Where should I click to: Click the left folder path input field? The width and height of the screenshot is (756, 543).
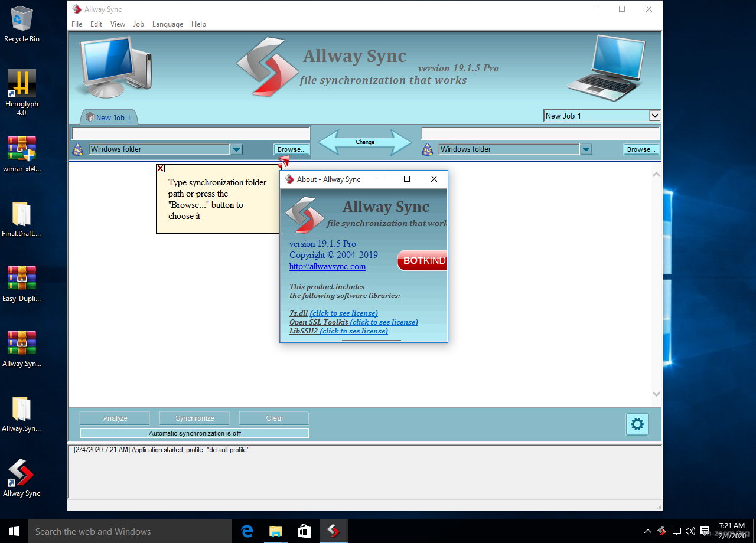tap(191, 133)
